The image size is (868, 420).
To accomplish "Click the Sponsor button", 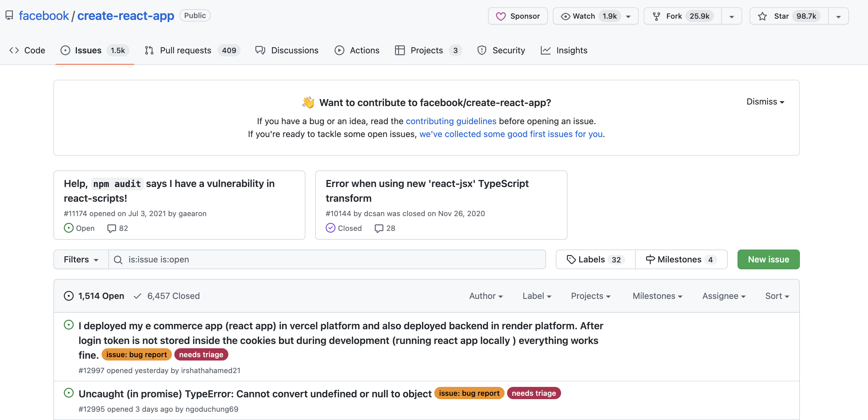I will [x=517, y=16].
